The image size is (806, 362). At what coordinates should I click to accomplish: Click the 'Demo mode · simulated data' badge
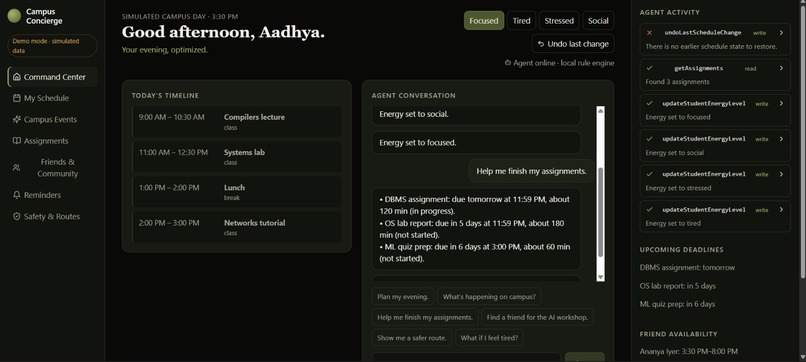click(52, 46)
